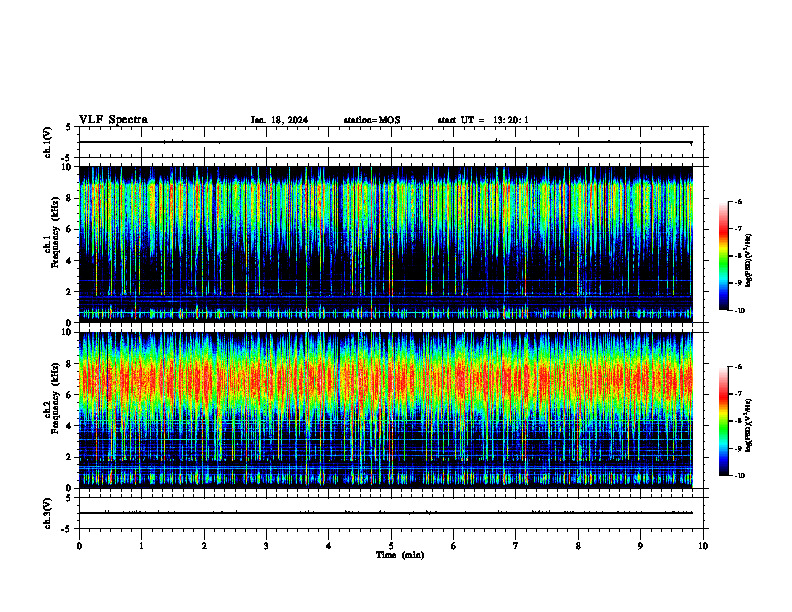Click the 2 minute time axis label

click(204, 546)
